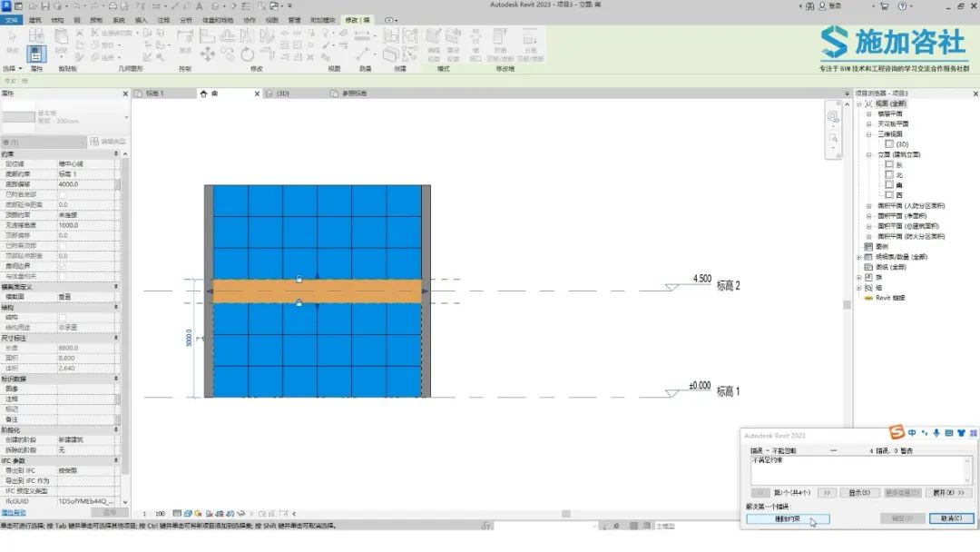Click the next error >> button in the dialog
This screenshot has height=552, width=980.
point(827,493)
